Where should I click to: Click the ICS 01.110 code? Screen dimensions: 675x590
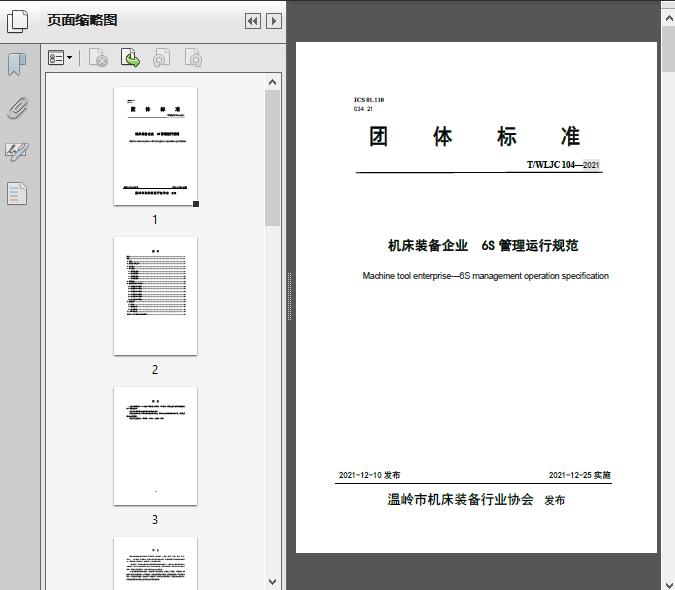[369, 99]
